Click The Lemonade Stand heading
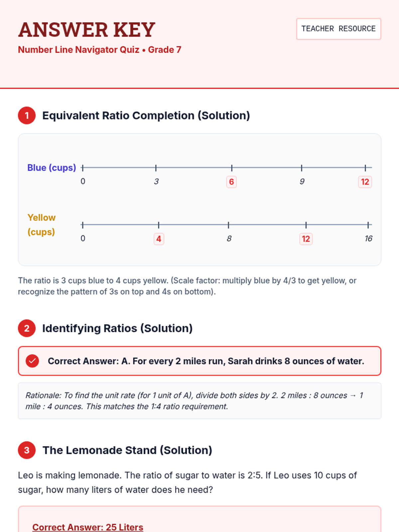The height and width of the screenshot is (532, 399). [x=127, y=450]
